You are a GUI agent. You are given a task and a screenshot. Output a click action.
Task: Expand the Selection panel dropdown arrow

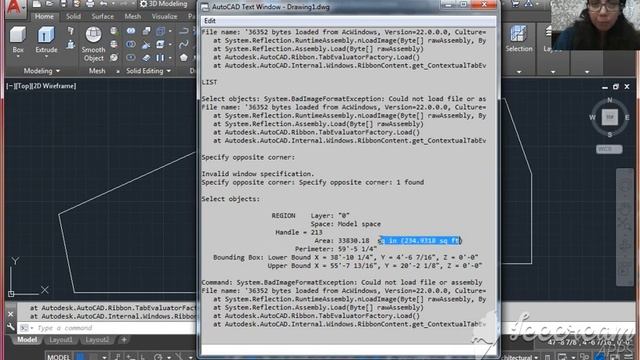[519, 72]
